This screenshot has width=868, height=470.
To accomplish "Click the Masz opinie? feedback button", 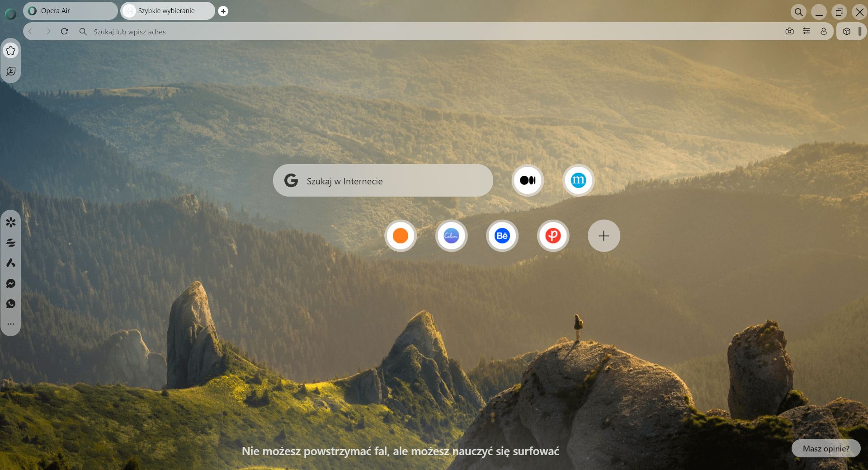I will (x=826, y=448).
